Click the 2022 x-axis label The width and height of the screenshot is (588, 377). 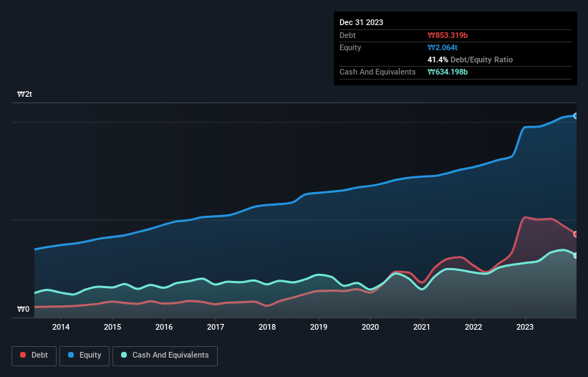pyautogui.click(x=473, y=327)
